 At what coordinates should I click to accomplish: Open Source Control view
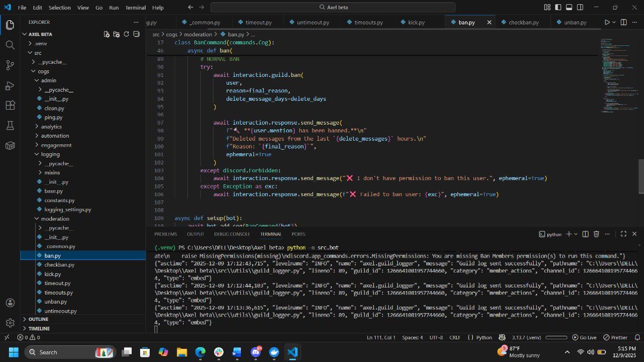coord(10,65)
